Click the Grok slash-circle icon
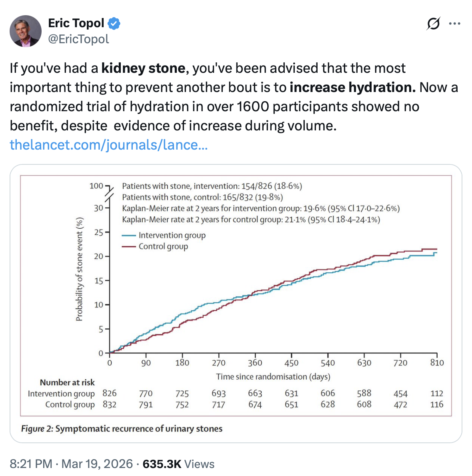Image resolution: width=472 pixels, height=476 pixels. point(433,23)
